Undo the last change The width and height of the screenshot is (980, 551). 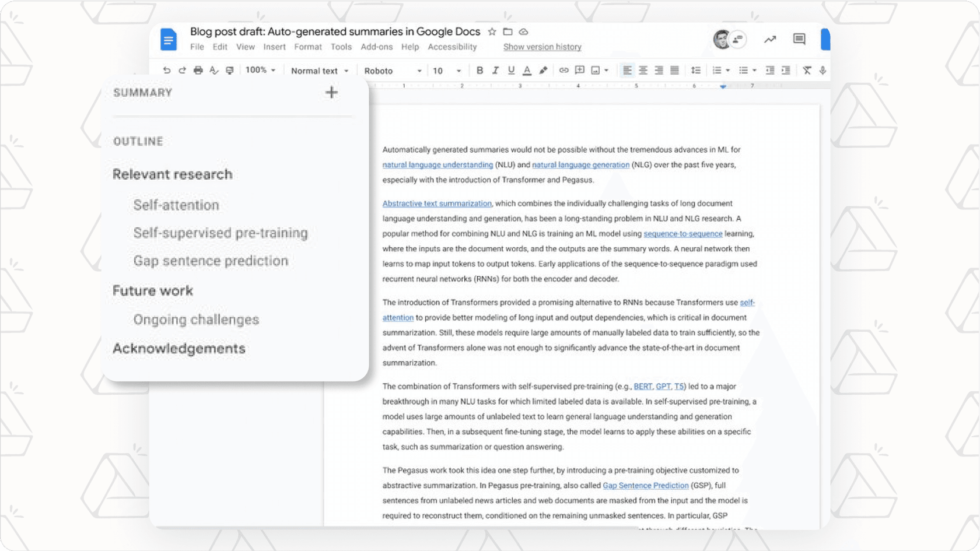[x=167, y=70]
